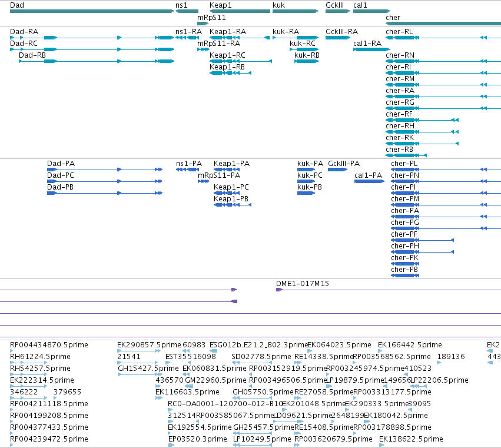Select the 379655 EST label

(x=68, y=392)
